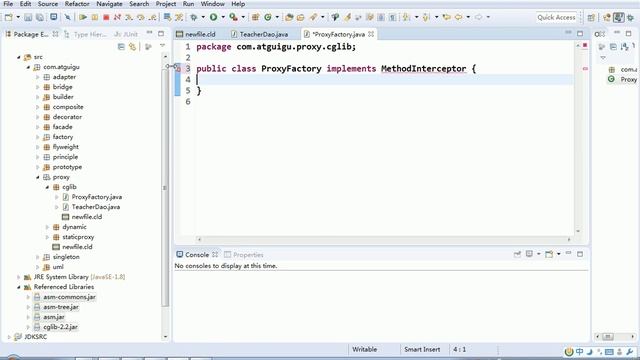The height and width of the screenshot is (360, 640).
Task: Click the Suspend debug icon
Action: click(95, 17)
